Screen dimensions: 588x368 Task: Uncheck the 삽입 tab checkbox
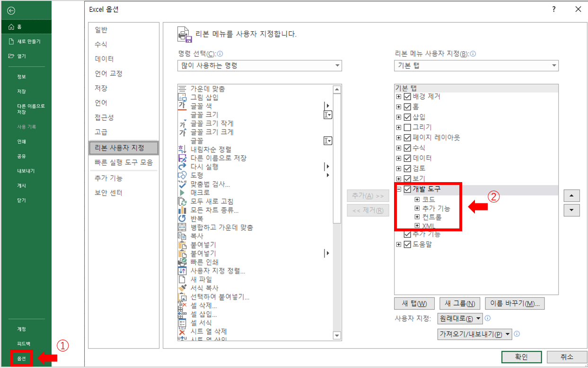pyautogui.click(x=407, y=117)
